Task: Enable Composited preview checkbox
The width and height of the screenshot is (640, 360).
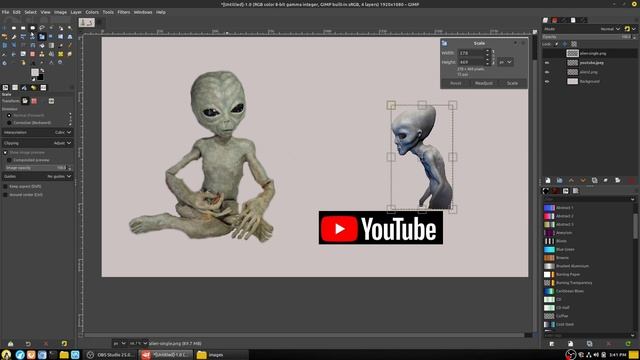Action: click(x=9, y=160)
